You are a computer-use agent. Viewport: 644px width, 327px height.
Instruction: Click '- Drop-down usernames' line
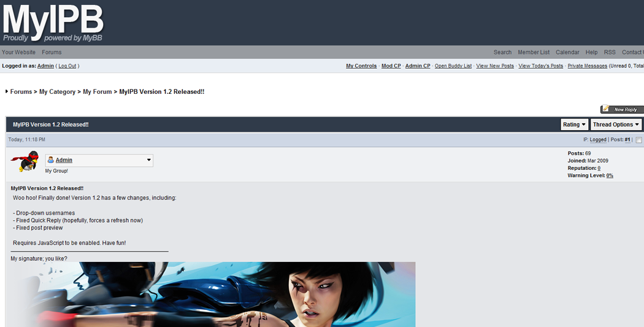[44, 213]
